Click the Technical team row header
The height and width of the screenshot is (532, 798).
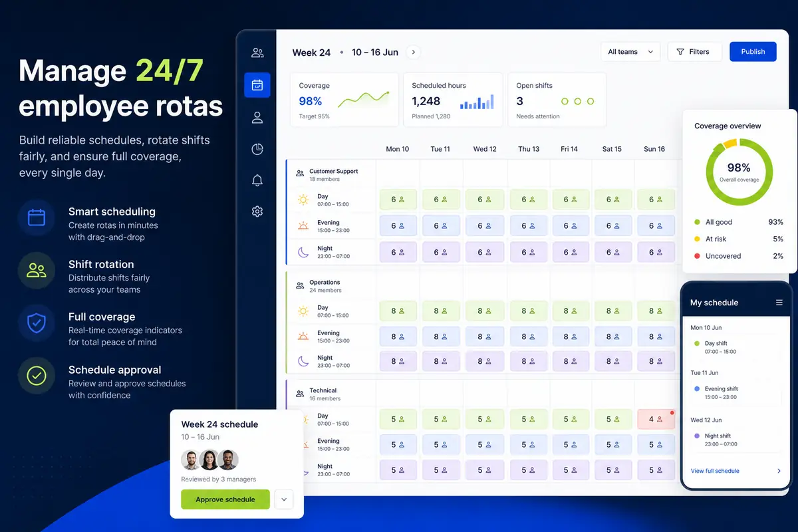331,394
